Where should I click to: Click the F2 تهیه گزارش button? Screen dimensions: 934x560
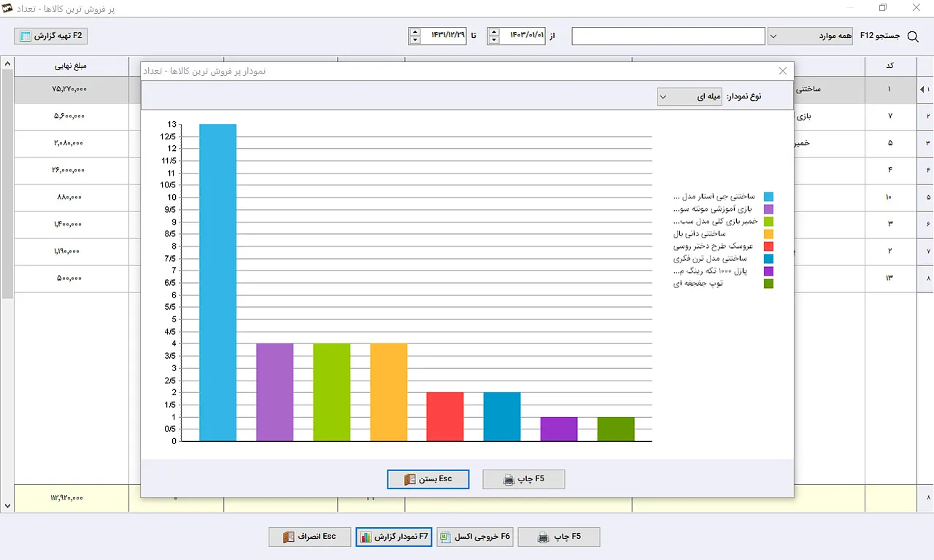51,36
